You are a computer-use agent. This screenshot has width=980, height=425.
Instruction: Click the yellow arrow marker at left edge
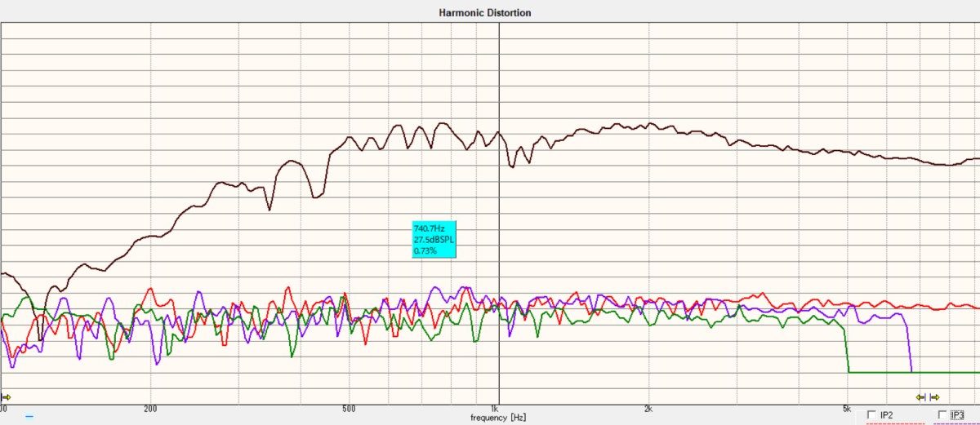6,397
